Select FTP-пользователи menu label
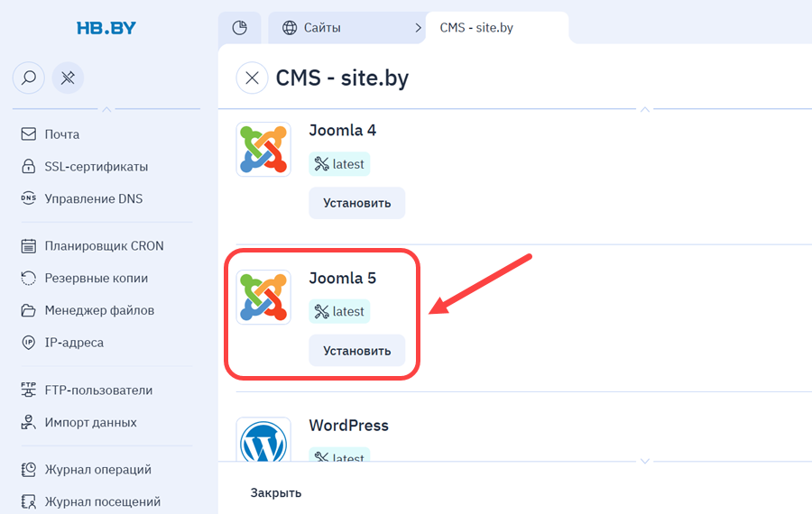 pyautogui.click(x=98, y=390)
